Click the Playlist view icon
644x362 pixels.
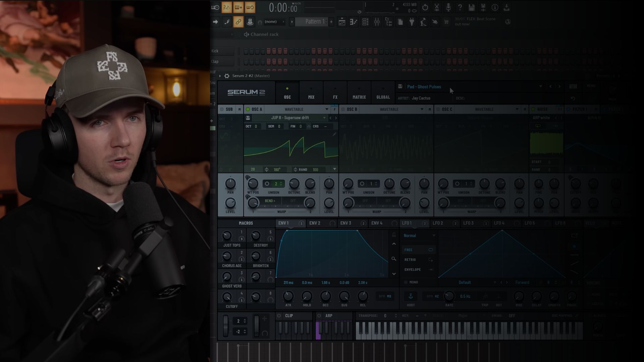tap(342, 22)
